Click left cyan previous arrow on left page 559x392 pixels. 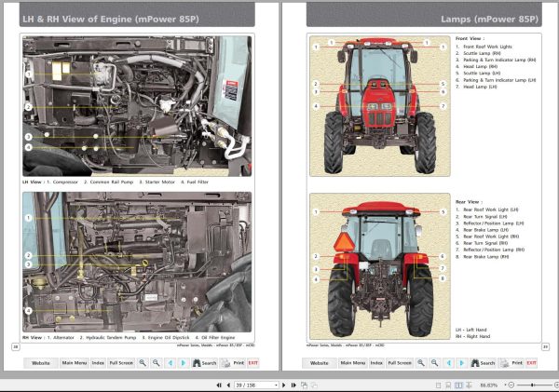[170, 363]
